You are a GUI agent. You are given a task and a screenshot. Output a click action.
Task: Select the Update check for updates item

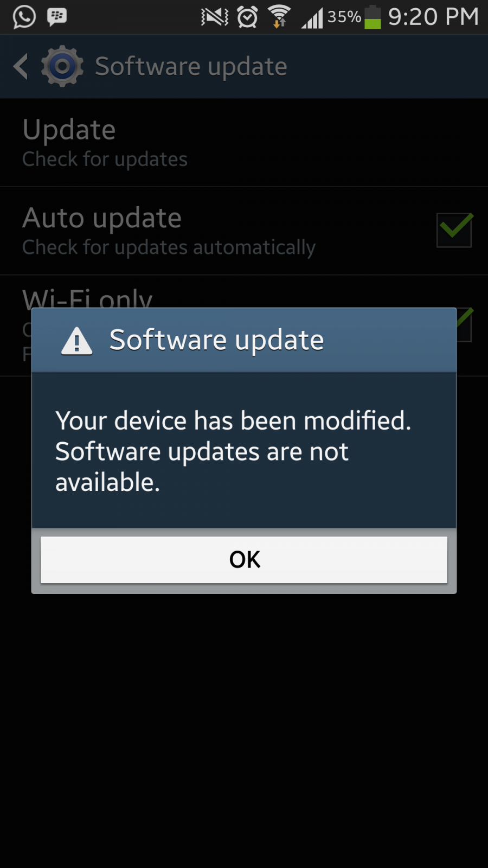pos(244,143)
